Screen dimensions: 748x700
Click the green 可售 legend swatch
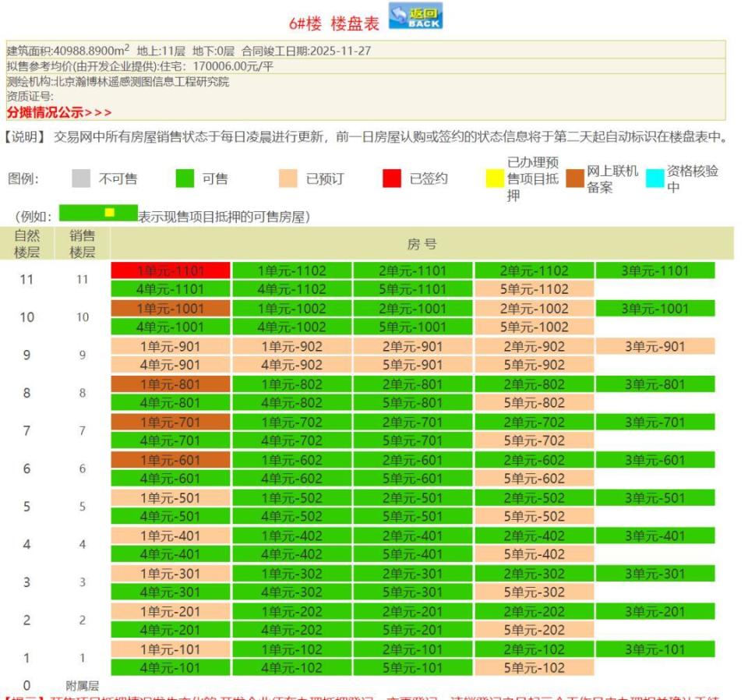184,179
